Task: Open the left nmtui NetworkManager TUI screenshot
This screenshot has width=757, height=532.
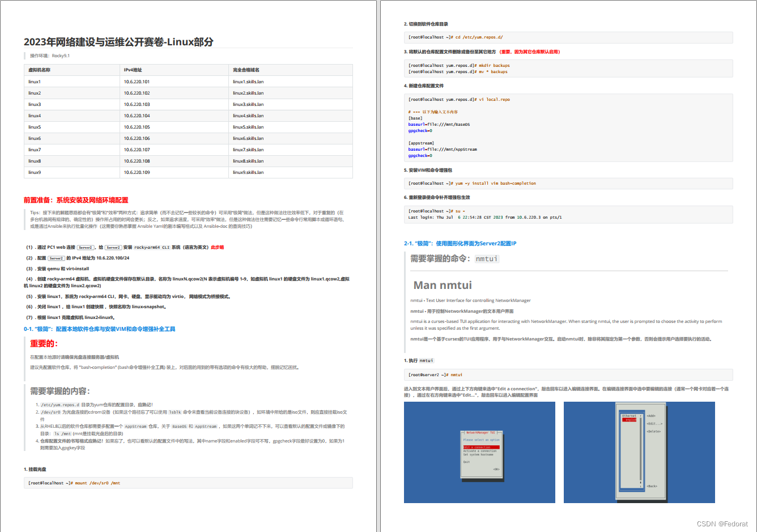Action: point(479,452)
